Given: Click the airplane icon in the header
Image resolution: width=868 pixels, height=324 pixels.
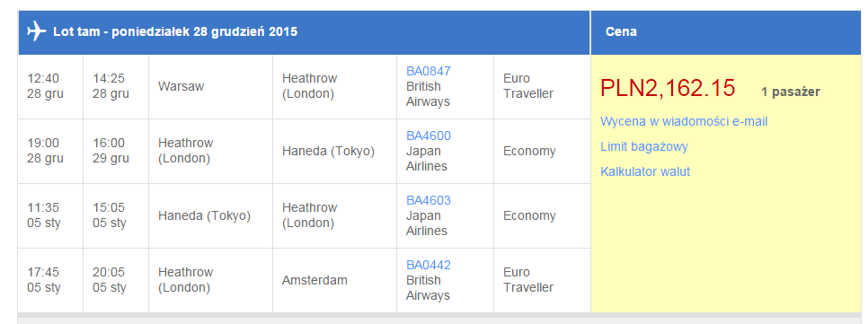Looking at the screenshot, I should (x=37, y=31).
